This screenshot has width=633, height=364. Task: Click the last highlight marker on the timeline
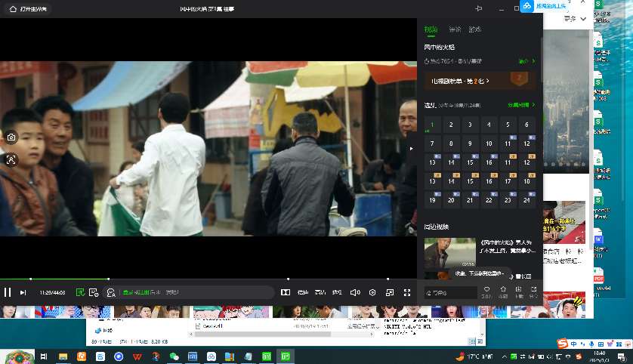pos(388,279)
